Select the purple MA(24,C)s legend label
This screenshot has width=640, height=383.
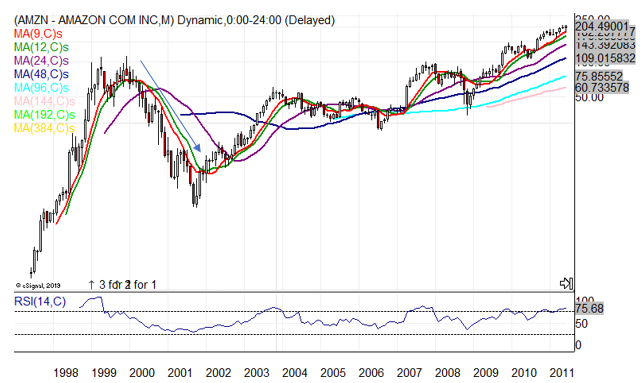(41, 60)
